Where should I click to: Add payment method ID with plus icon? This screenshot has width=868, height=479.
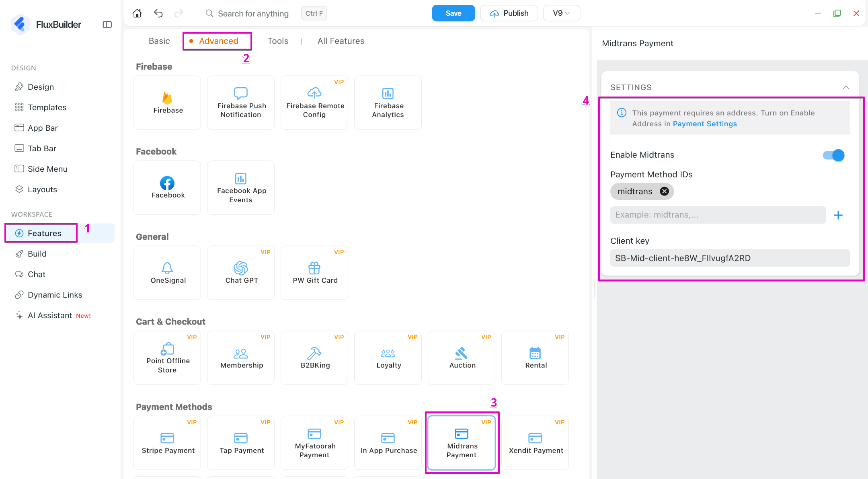838,215
